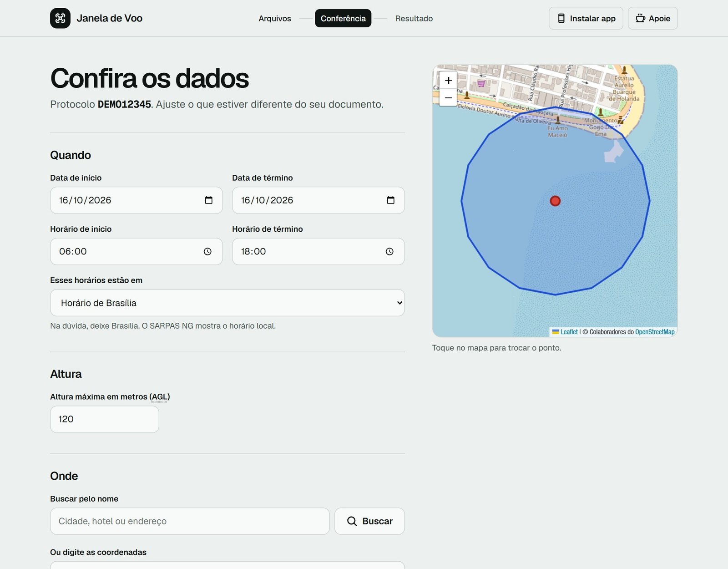Click the Horário de término field 18:00
Screen dimensions: 728x569
click(x=318, y=252)
